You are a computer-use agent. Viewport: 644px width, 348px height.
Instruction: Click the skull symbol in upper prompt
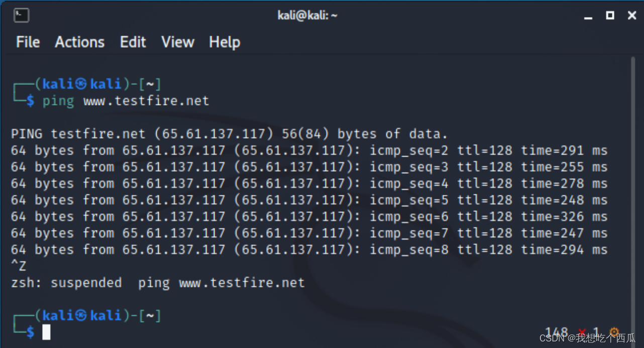[81, 84]
